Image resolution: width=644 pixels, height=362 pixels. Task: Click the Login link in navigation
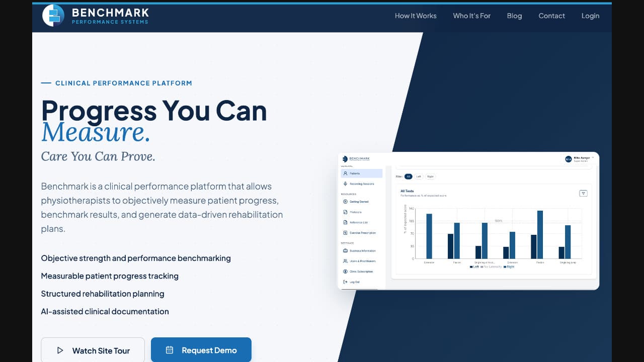(x=590, y=16)
